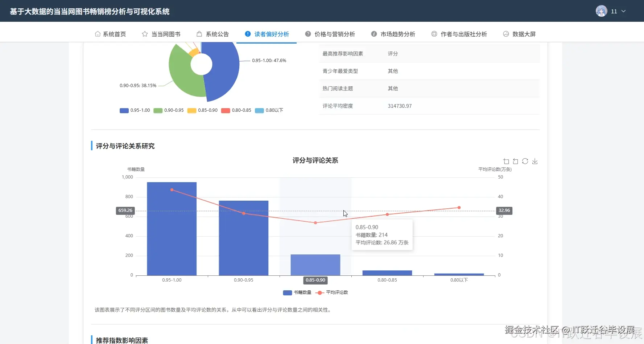This screenshot has height=344, width=644.
Task: Click the smiley icon beside 数据大屏
Action: coord(506,34)
